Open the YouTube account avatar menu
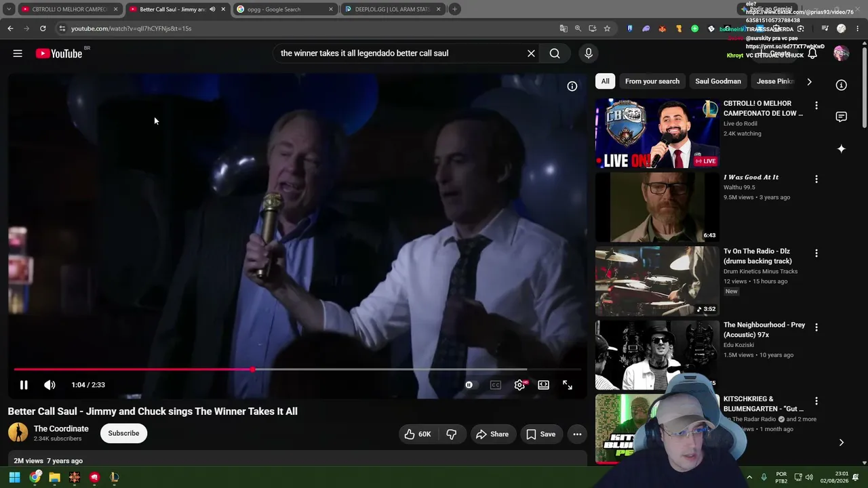Image resolution: width=868 pixels, height=488 pixels. point(841,54)
